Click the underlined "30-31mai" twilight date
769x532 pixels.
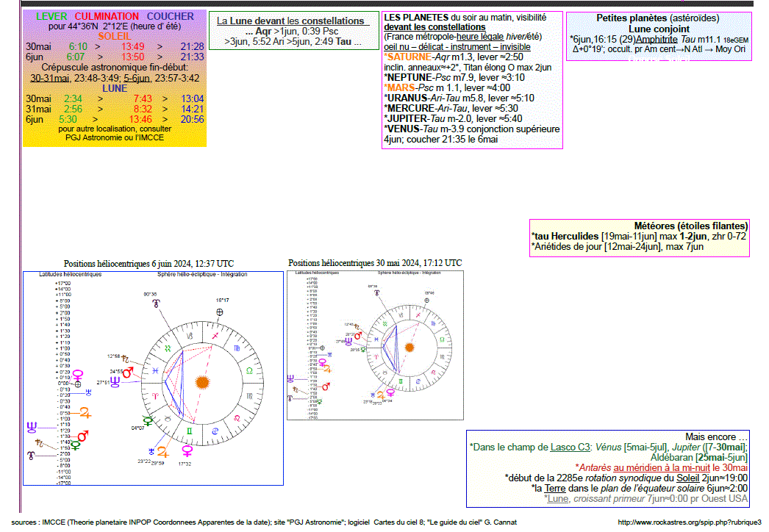pos(49,78)
